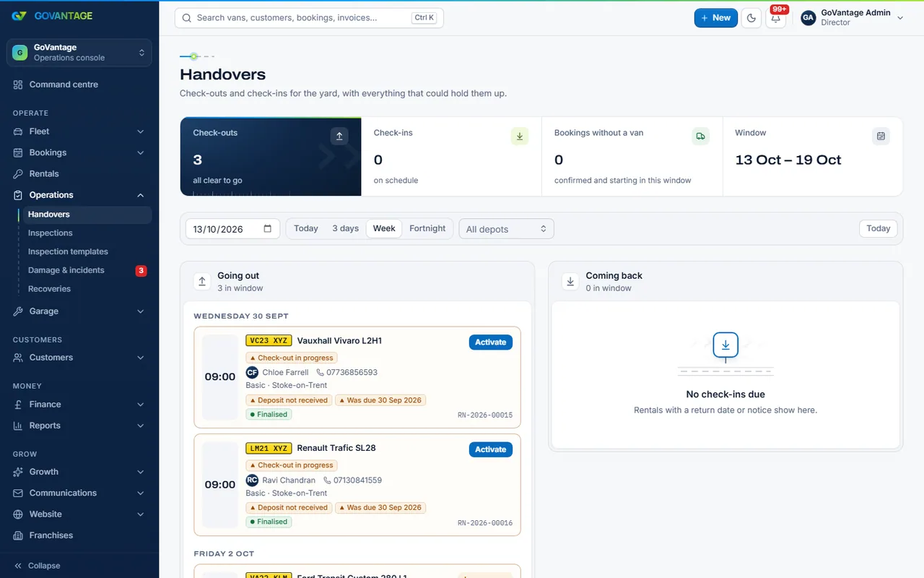Viewport: 924px width, 578px height.
Task: Open notifications bell with 99+ badge
Action: click(776, 18)
